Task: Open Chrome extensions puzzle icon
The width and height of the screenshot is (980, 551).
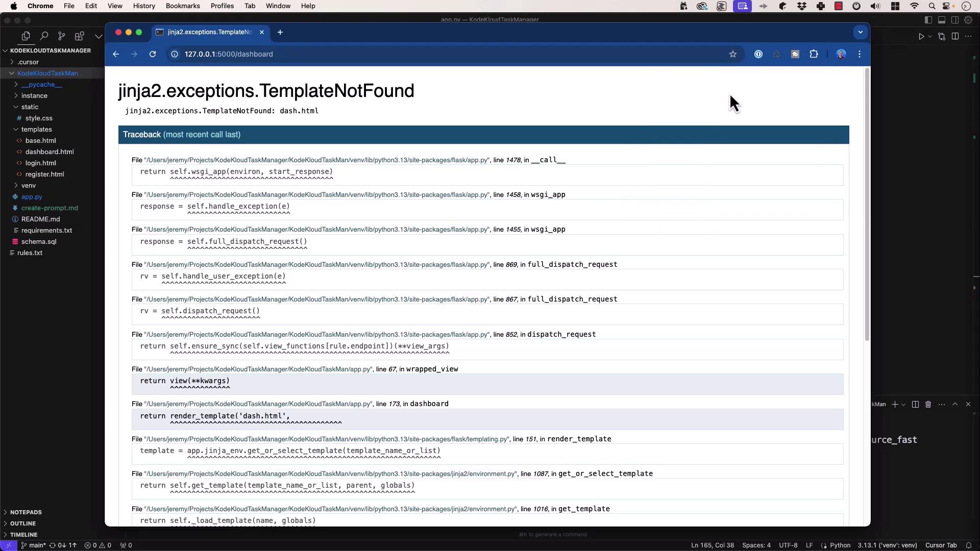Action: coord(814,54)
